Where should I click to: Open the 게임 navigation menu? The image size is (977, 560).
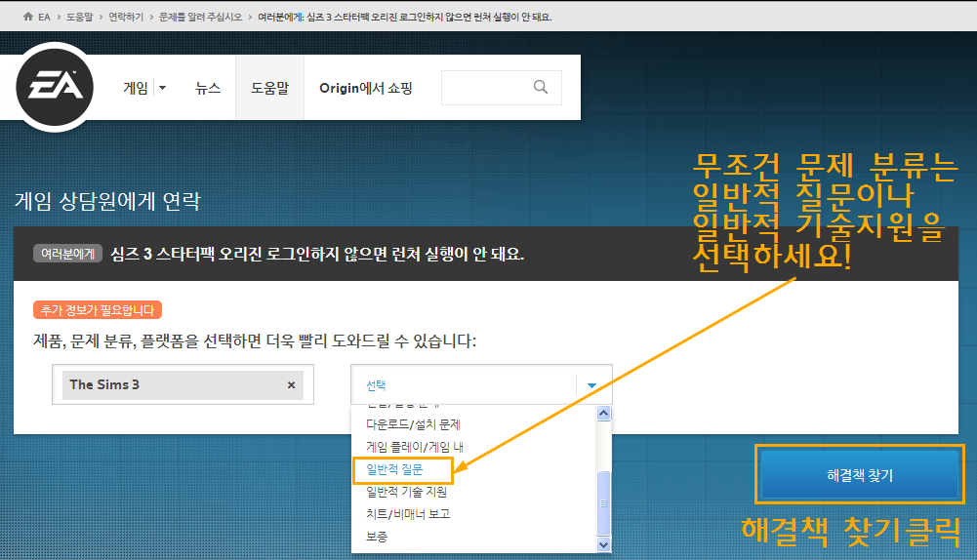[136, 88]
